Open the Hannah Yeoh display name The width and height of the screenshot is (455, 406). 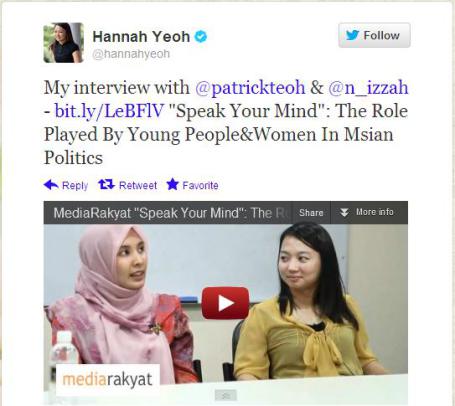[x=141, y=37]
